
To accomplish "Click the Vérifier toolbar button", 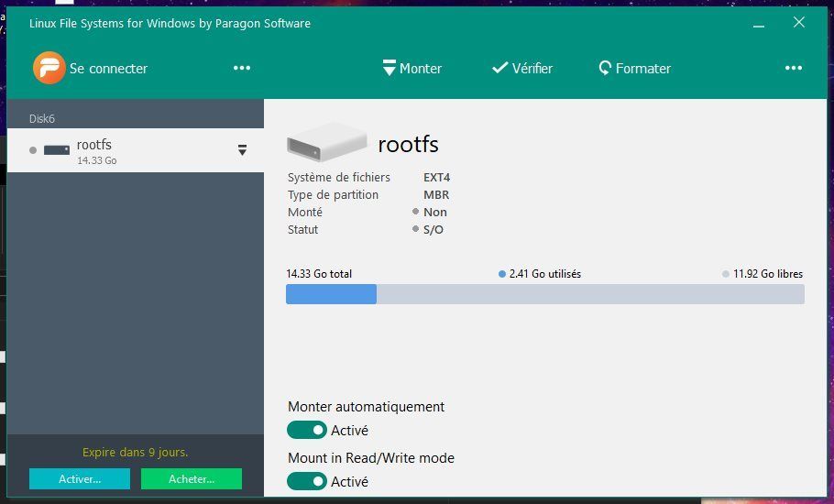I will pyautogui.click(x=522, y=68).
